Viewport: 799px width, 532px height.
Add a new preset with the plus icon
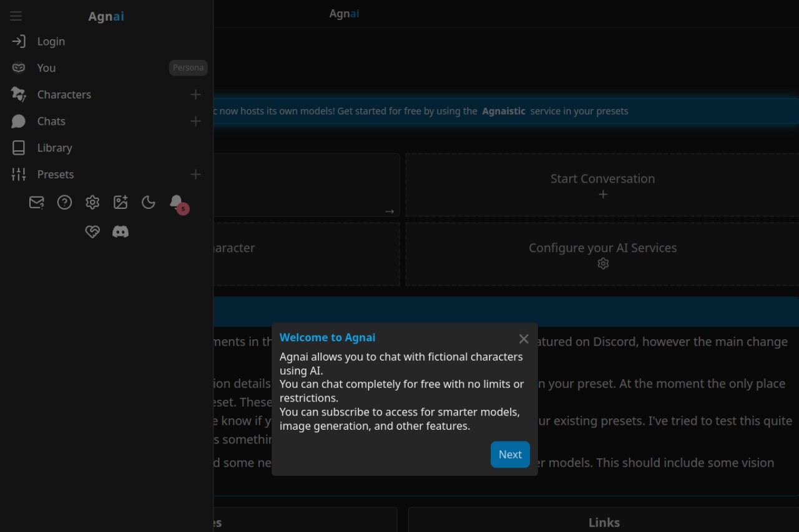(195, 175)
